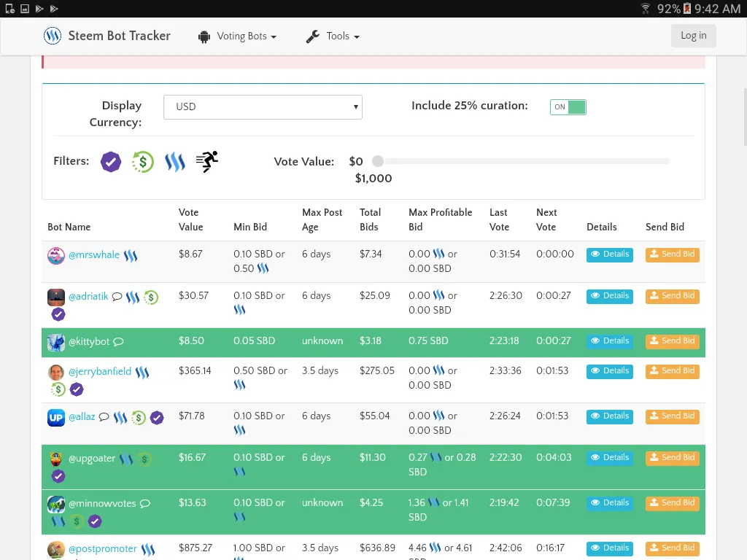The image size is (747, 560).
Task: Toggle the purple verified checkmark filter
Action: [111, 162]
